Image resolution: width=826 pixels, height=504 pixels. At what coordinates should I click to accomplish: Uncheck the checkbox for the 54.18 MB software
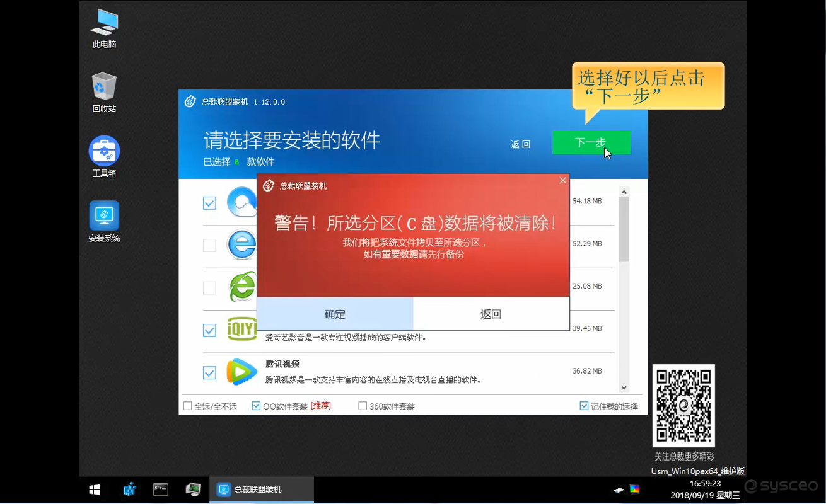209,203
